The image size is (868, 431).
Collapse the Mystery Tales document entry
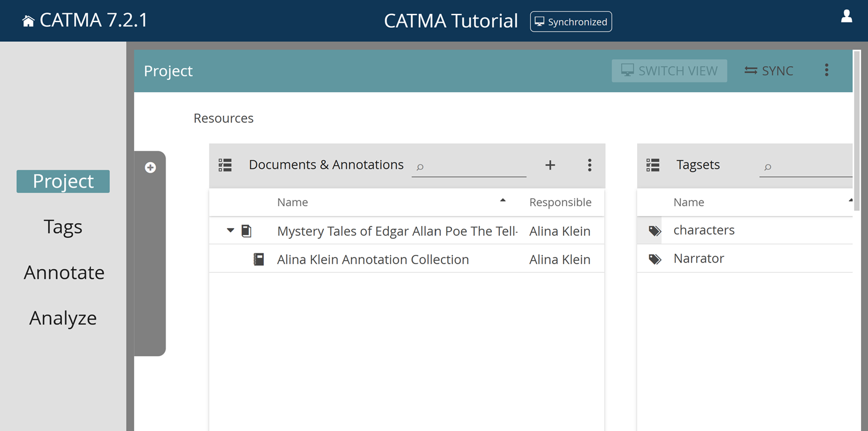[x=229, y=230]
